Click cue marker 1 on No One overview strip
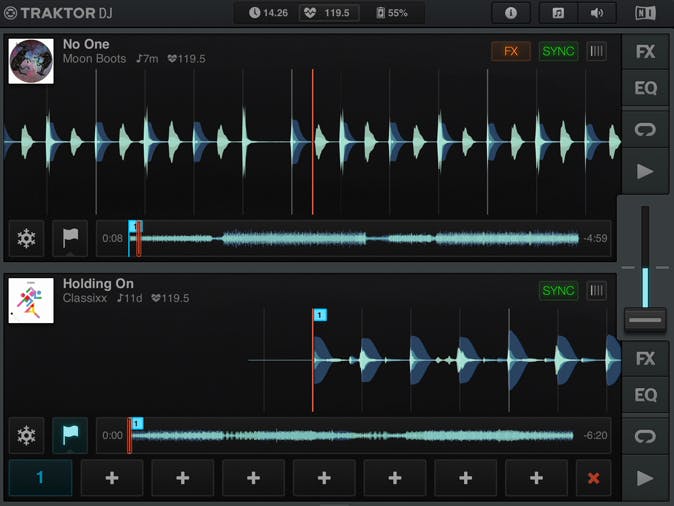Screen dimensions: 674x506 point(135,226)
